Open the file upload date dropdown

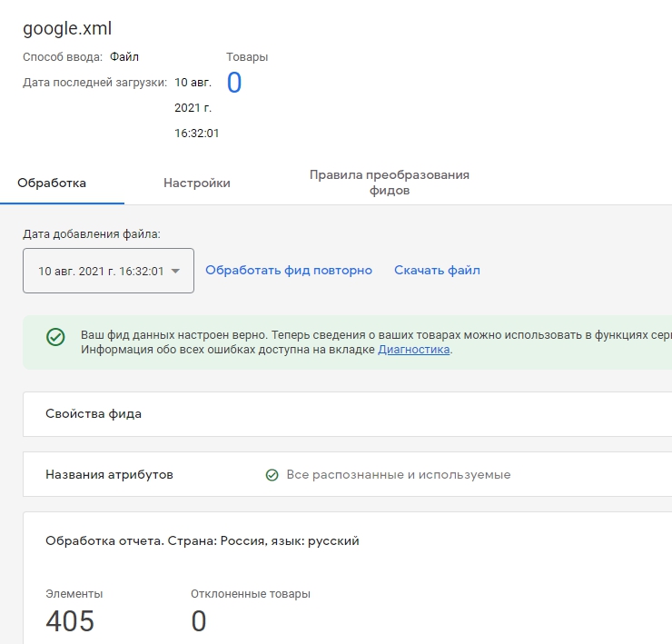point(108,271)
